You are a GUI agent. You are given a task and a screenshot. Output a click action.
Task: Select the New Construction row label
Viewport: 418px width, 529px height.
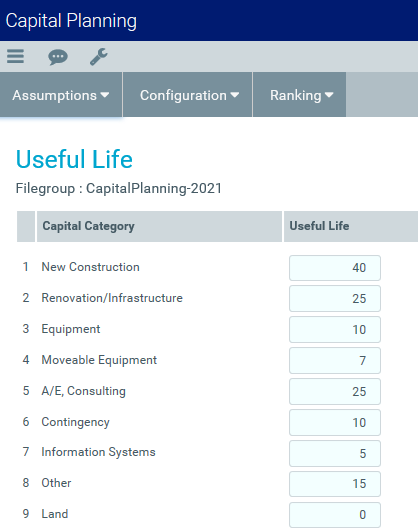(90, 267)
